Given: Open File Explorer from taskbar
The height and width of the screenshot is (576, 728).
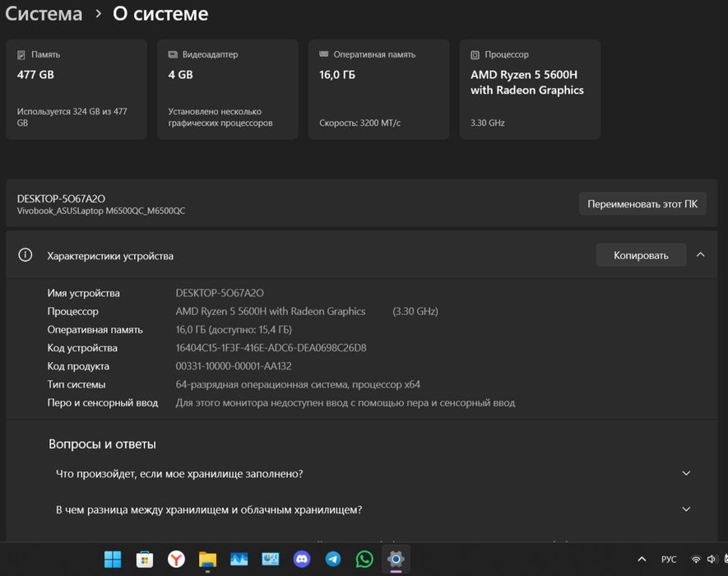Looking at the screenshot, I should tap(207, 560).
